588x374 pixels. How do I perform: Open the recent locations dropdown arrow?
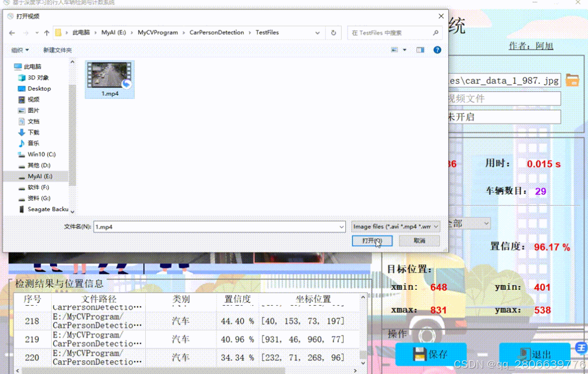tap(37, 33)
